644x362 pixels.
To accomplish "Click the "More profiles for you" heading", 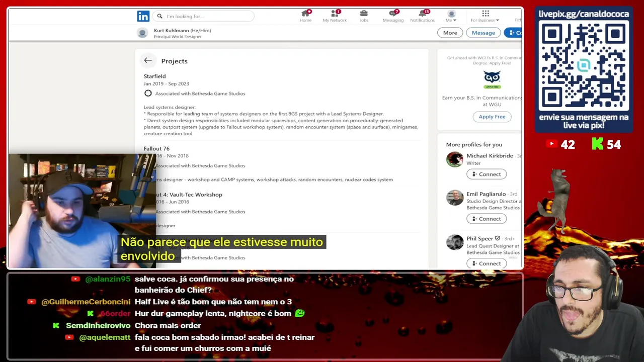I will pyautogui.click(x=474, y=145).
